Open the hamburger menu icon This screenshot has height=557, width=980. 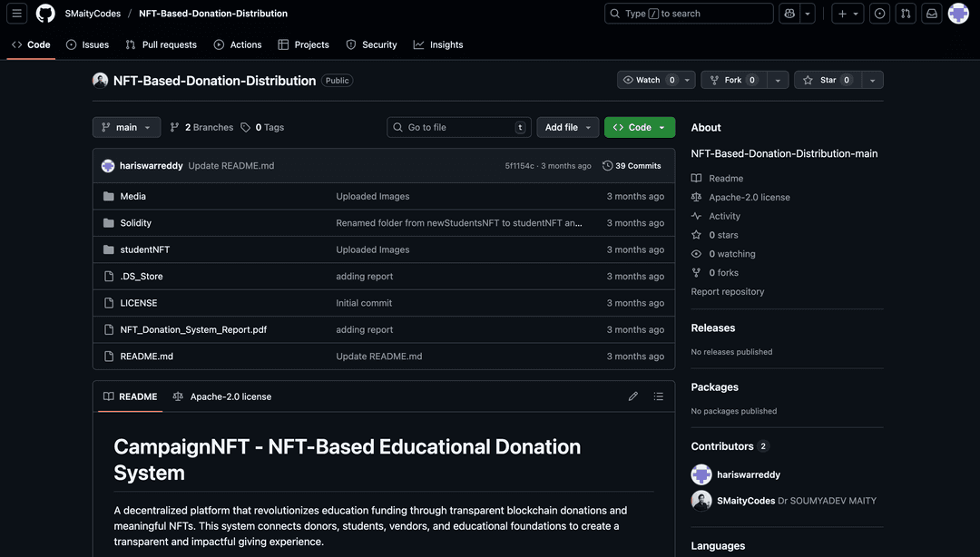coord(15,13)
